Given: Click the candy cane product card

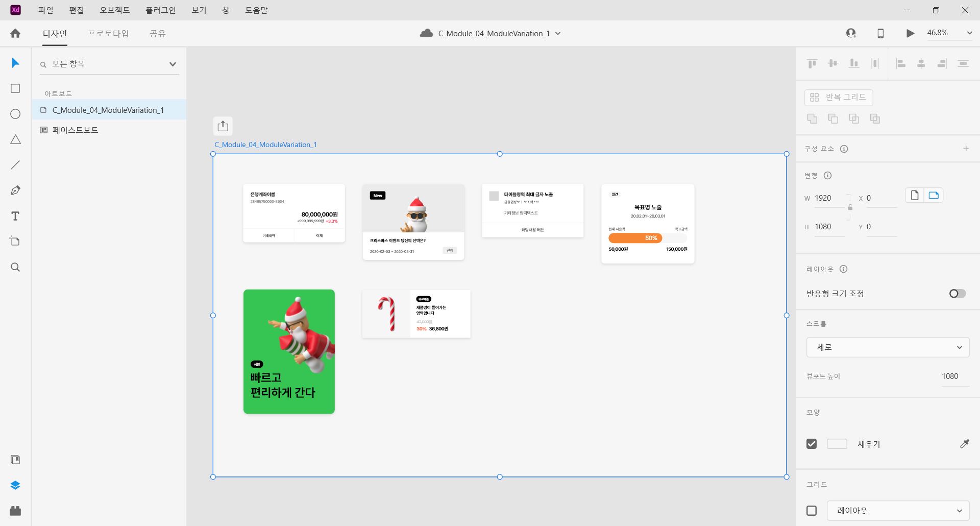Looking at the screenshot, I should (x=416, y=314).
